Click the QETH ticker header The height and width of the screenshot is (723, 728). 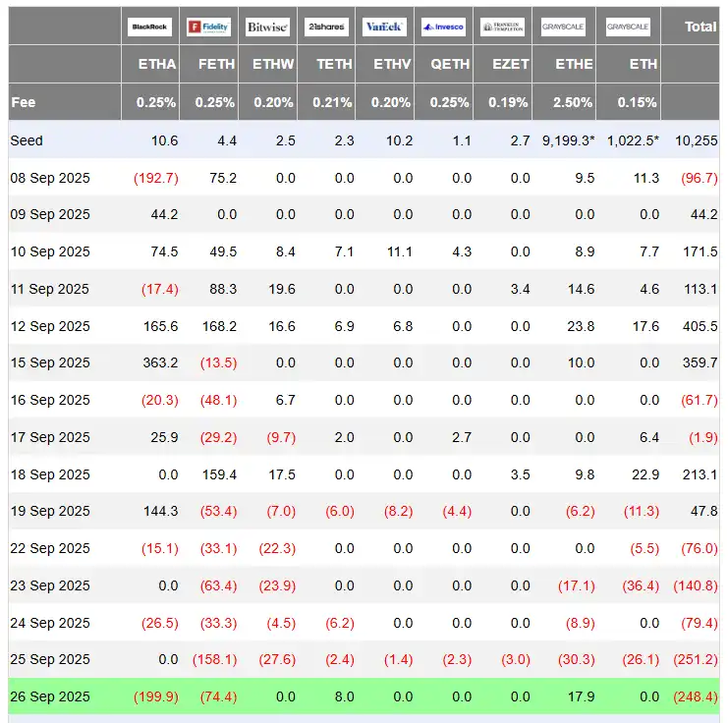451,64
